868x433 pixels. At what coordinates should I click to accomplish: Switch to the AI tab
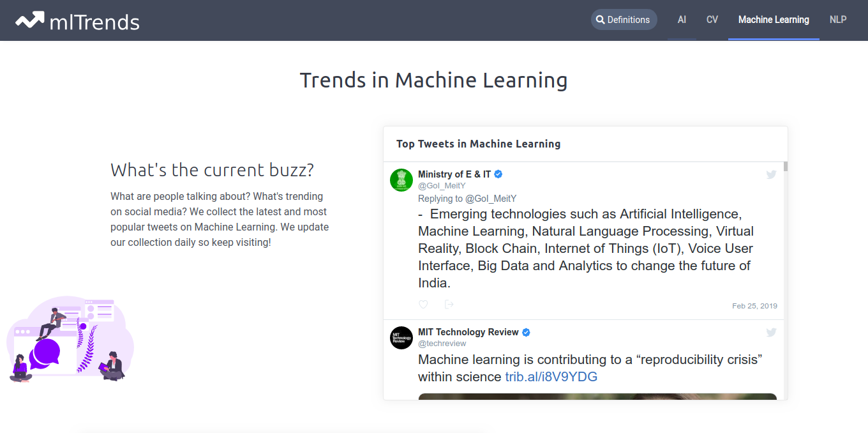[x=682, y=20]
